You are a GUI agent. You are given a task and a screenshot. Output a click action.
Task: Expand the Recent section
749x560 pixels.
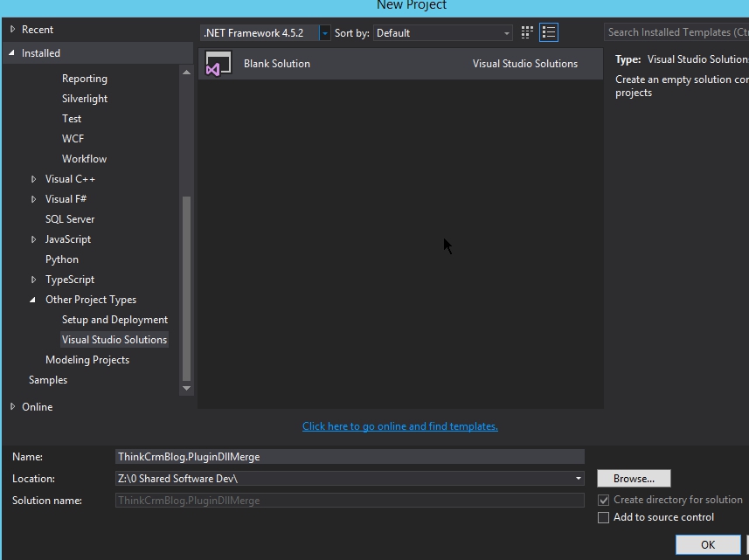[12, 29]
